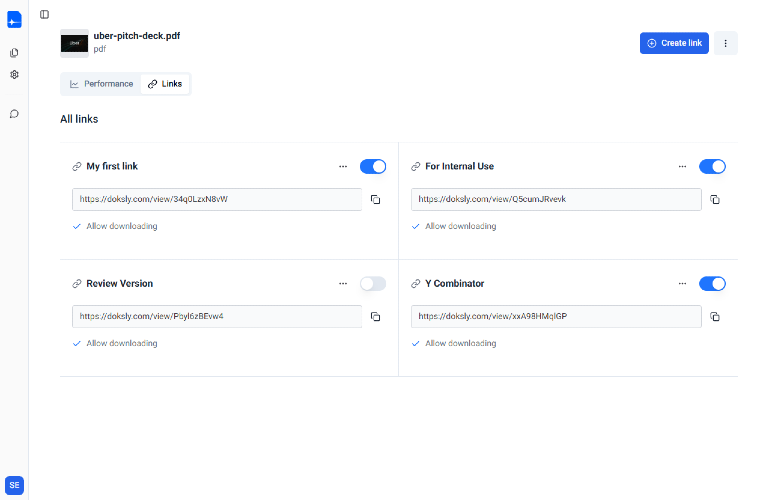This screenshot has height=500, width=769.
Task: Copy the My first link URL
Action: [375, 200]
